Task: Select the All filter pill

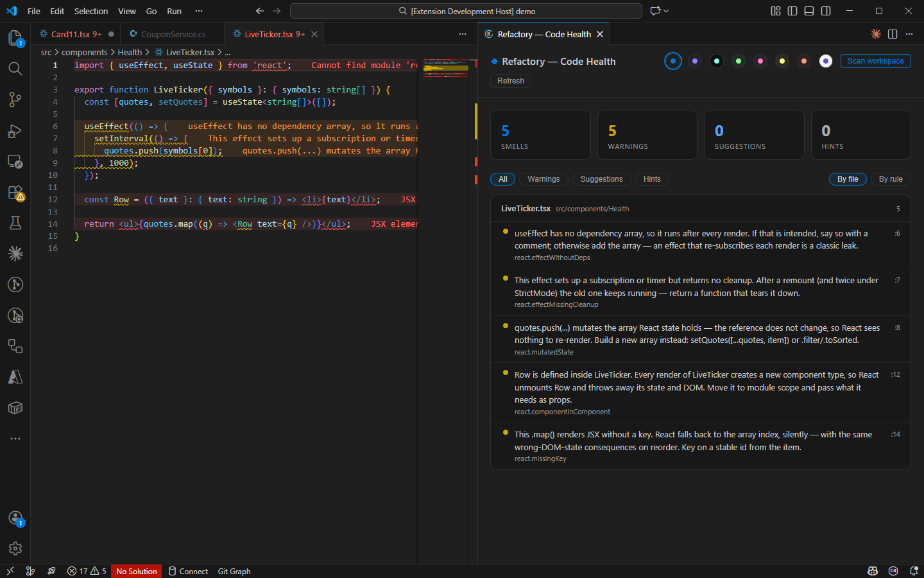Action: pyautogui.click(x=503, y=179)
